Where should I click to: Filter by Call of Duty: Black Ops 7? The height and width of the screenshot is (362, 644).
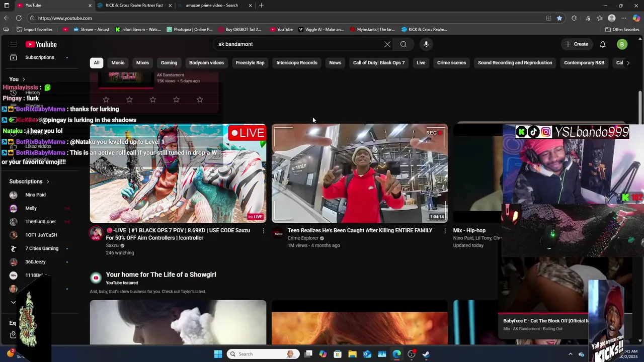(379, 63)
